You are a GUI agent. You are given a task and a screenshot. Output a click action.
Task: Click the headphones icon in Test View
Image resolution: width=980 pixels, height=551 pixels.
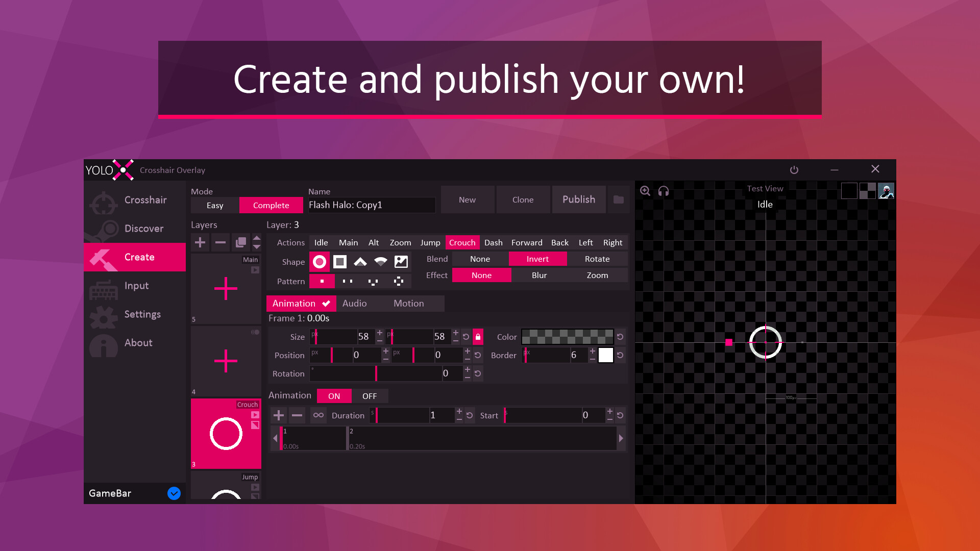[x=662, y=190]
